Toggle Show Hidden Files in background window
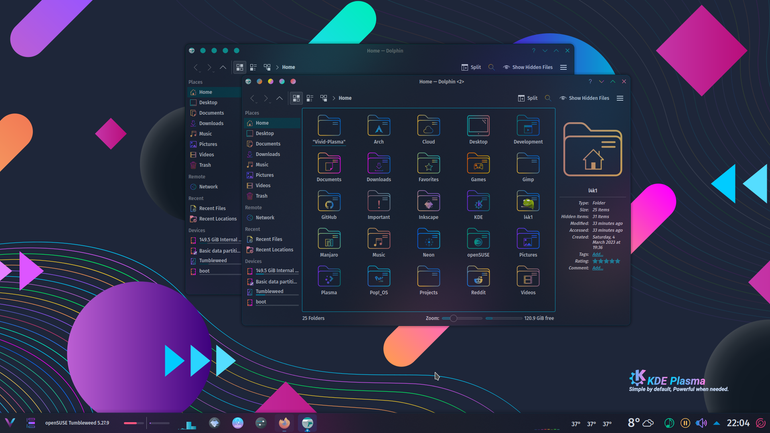 (528, 67)
